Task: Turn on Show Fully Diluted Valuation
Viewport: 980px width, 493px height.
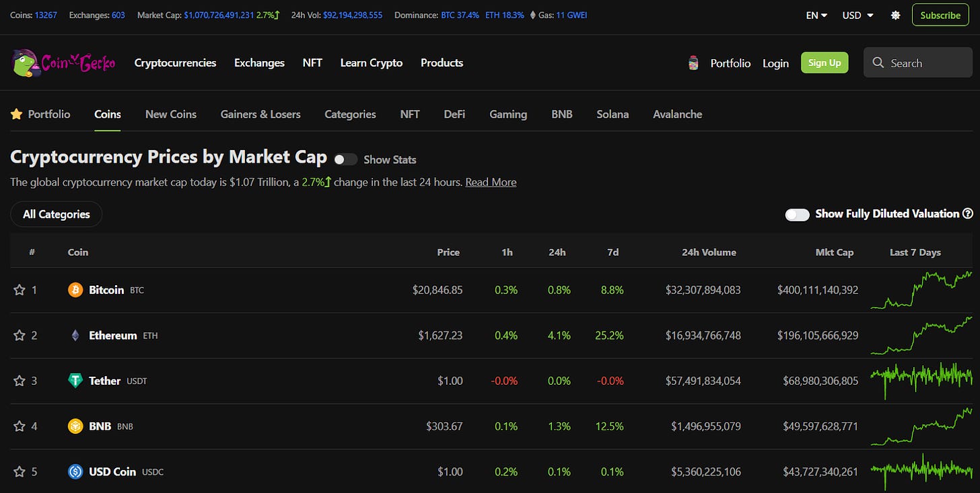Action: click(797, 214)
